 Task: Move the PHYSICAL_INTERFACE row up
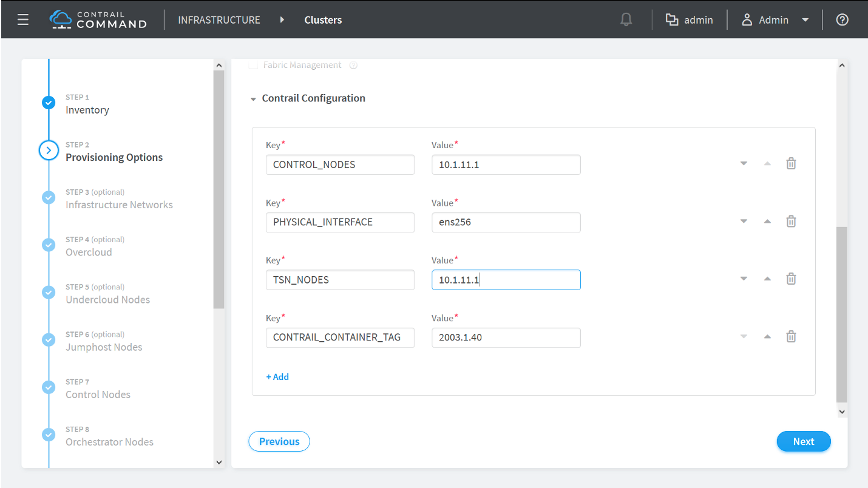tap(767, 222)
